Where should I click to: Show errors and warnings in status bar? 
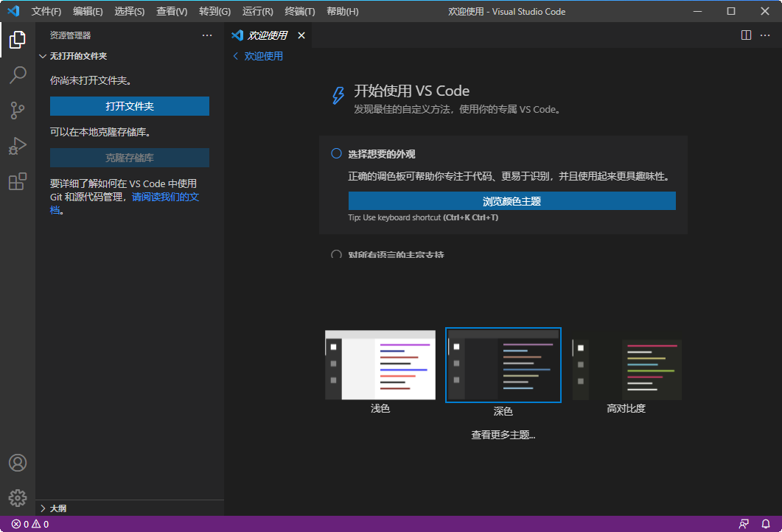tap(30, 524)
